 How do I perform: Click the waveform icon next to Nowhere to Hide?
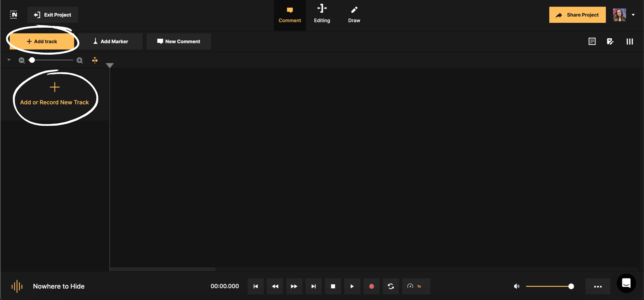pos(17,286)
